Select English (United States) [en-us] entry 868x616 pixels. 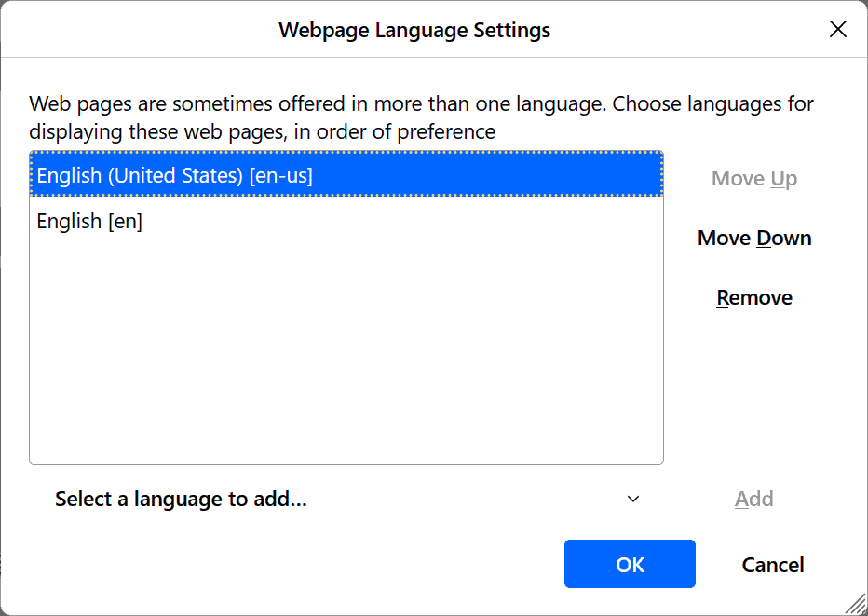coord(175,175)
